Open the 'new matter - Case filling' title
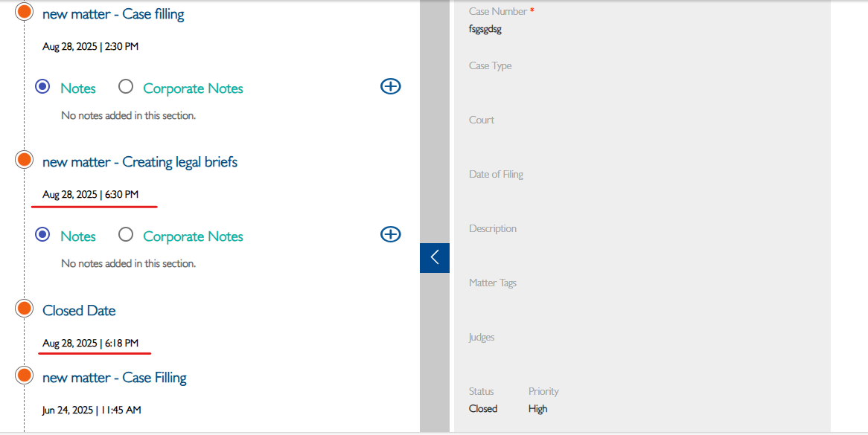Viewport: 868px width, 435px height. click(x=113, y=14)
